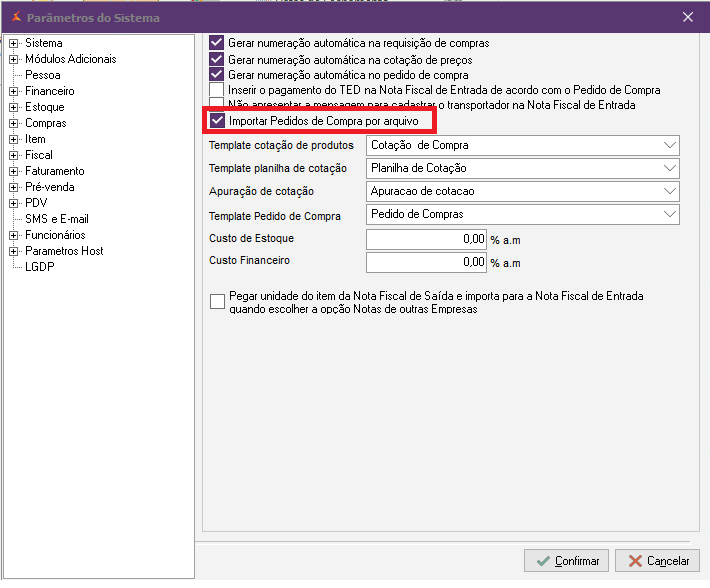Screen dimensions: 710x588
Task: Select the Funcionários tree label
Action: point(55,235)
